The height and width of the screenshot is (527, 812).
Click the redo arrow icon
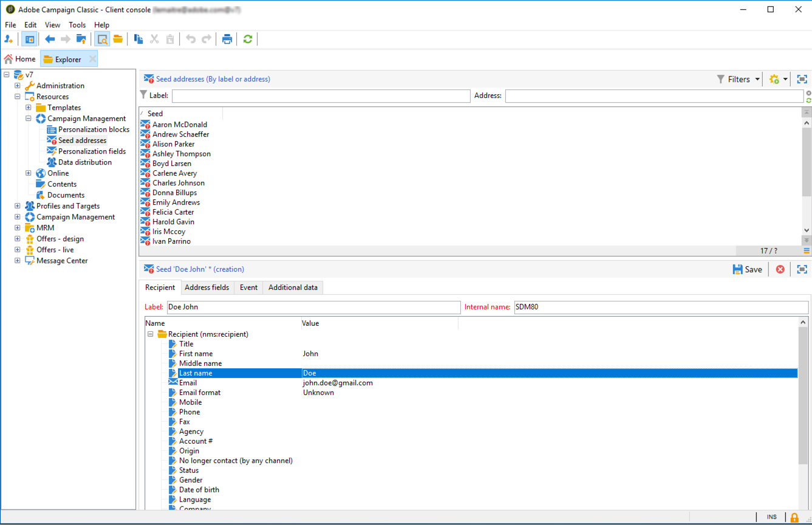click(x=206, y=40)
